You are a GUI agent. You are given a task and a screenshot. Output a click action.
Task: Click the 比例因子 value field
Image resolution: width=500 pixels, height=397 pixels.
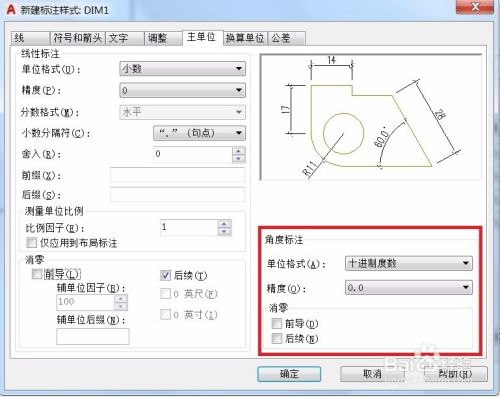pyautogui.click(x=189, y=228)
